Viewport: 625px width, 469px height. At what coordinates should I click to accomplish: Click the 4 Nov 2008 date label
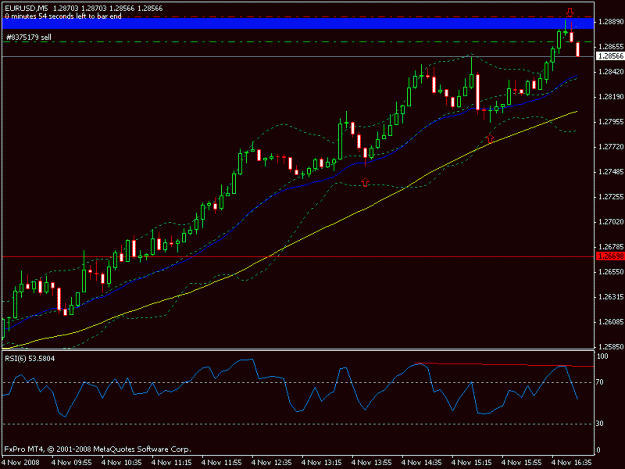coord(20,462)
